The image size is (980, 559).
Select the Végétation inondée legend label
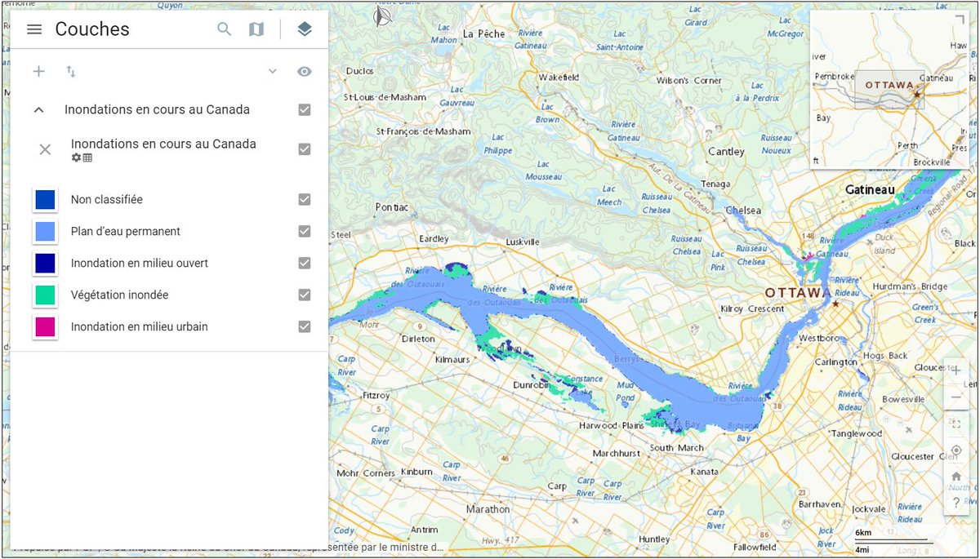click(119, 295)
